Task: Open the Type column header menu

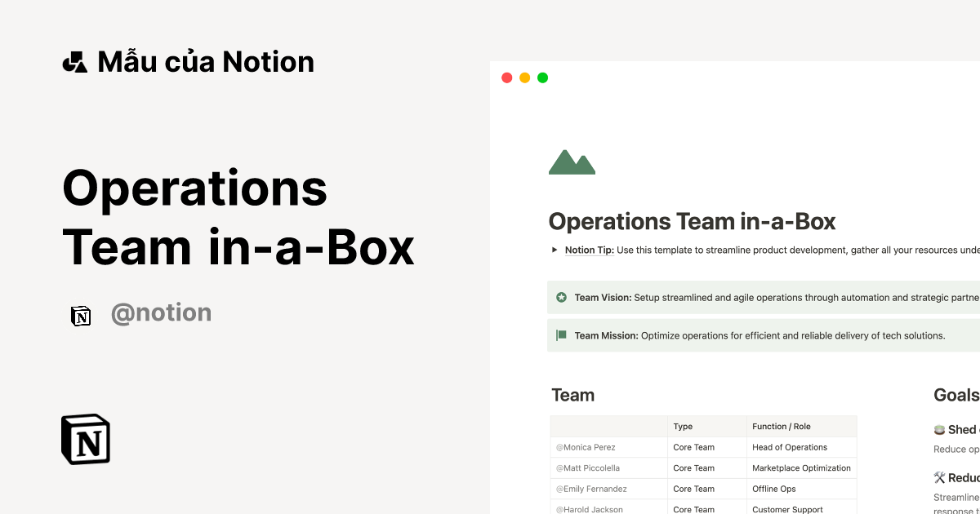Action: 682,426
